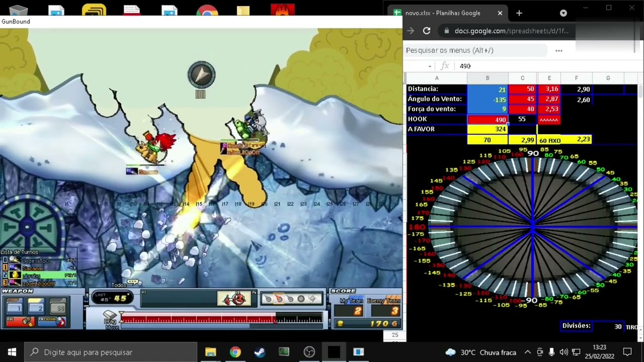644x362 pixels.
Task: Select the yellow cell with 60 FIXO
Action: [x=549, y=140]
